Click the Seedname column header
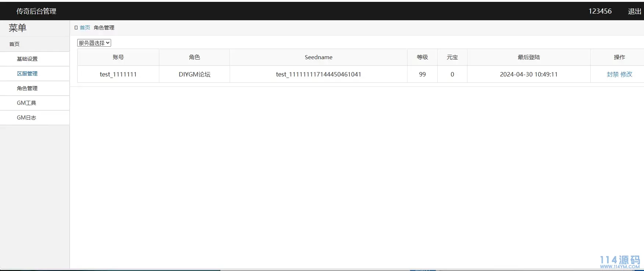644x271 pixels. 319,57
